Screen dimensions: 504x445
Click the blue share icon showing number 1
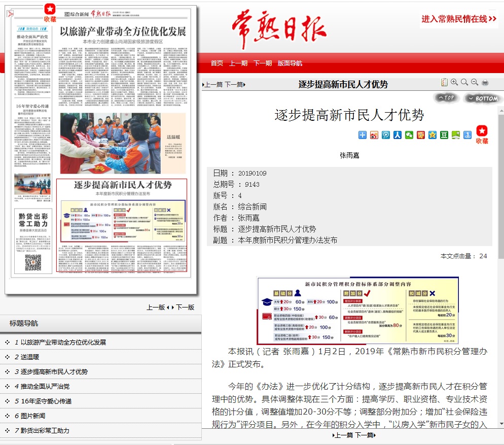467,135
